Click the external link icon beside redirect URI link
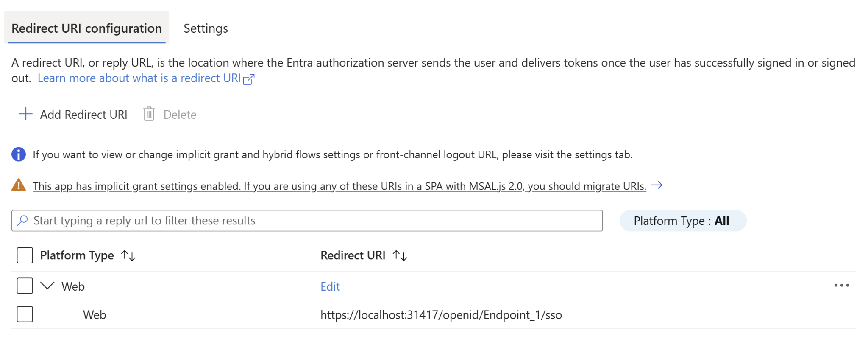The width and height of the screenshot is (868, 339). (x=249, y=79)
